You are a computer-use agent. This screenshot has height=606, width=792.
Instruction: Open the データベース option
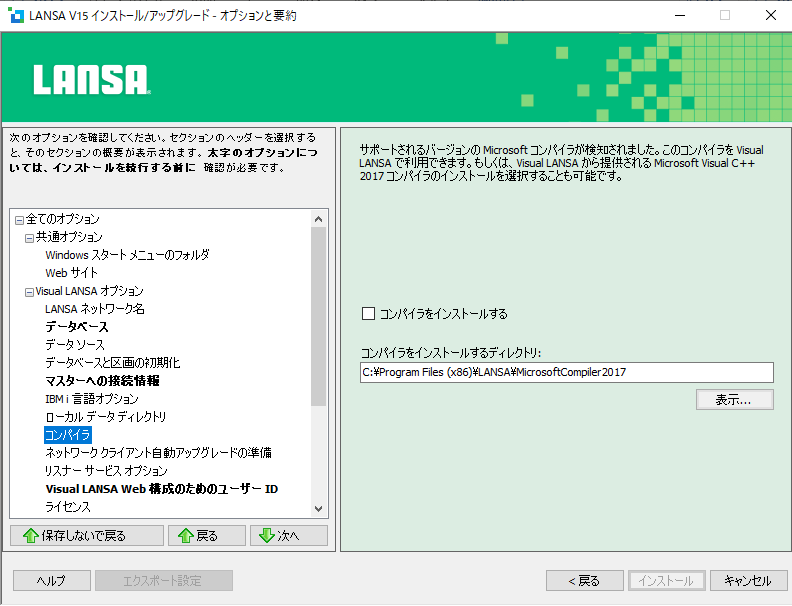pos(77,327)
